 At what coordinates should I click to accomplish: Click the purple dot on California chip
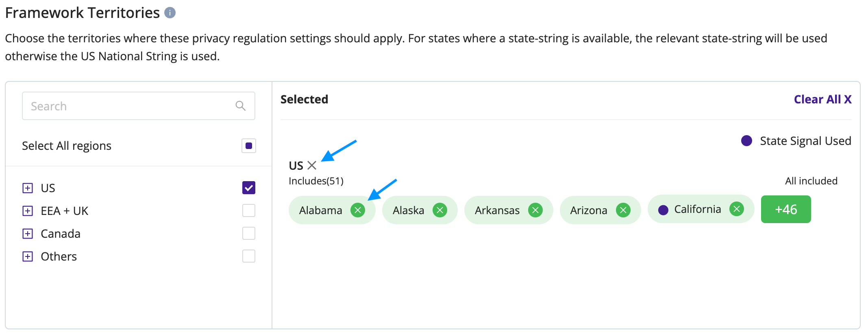point(663,210)
